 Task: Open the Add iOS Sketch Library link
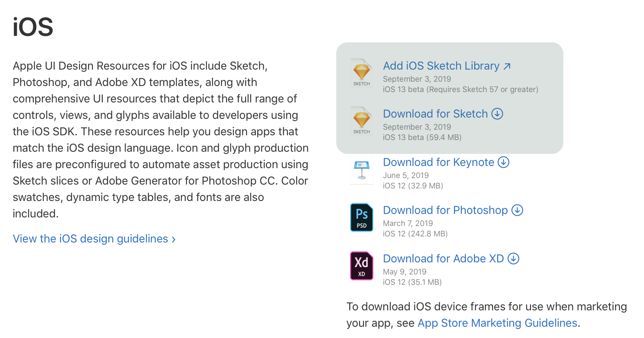(x=441, y=66)
